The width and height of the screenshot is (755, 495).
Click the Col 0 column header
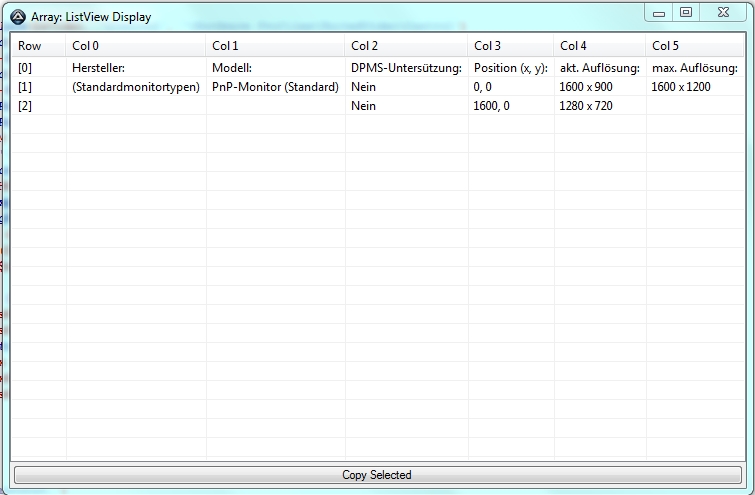86,46
